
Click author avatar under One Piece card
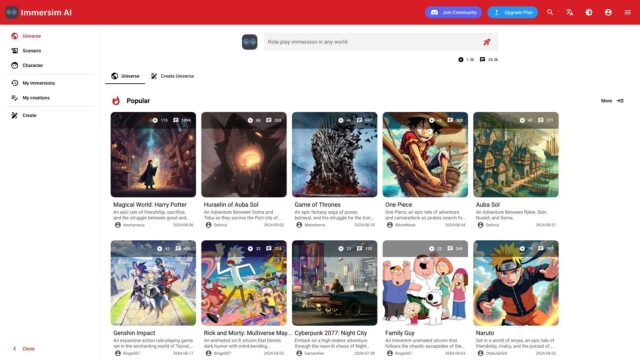(389, 225)
